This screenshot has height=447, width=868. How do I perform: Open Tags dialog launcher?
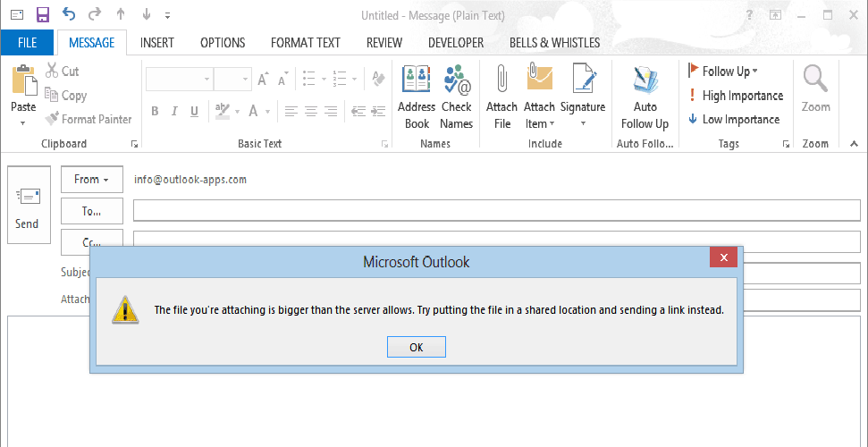786,144
